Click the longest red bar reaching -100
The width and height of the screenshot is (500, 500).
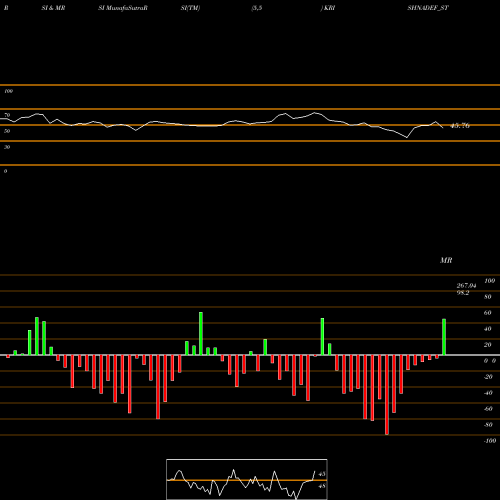tap(387, 395)
